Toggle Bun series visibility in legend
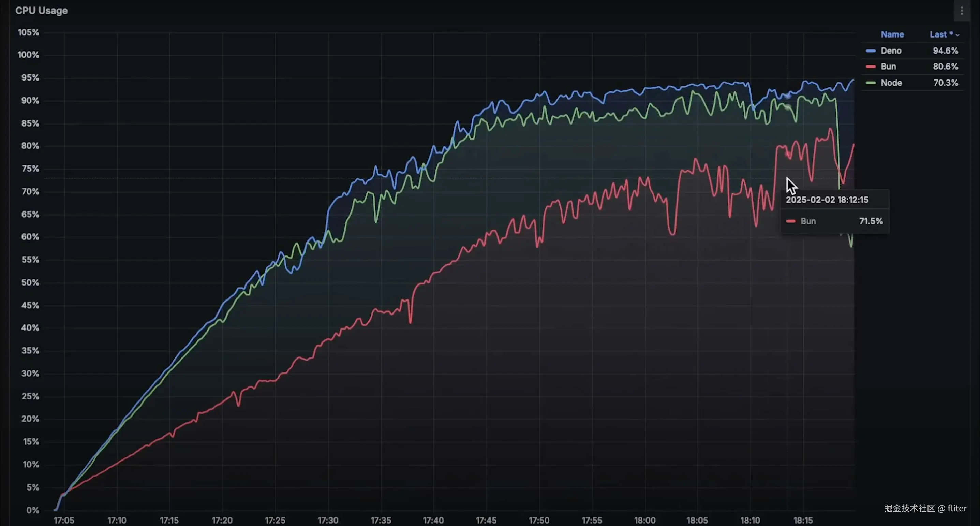This screenshot has width=980, height=526. (888, 67)
